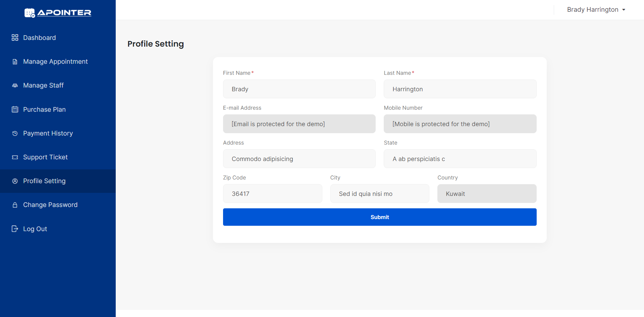The width and height of the screenshot is (644, 317).
Task: Click the Payment History clock icon
Action: click(15, 134)
